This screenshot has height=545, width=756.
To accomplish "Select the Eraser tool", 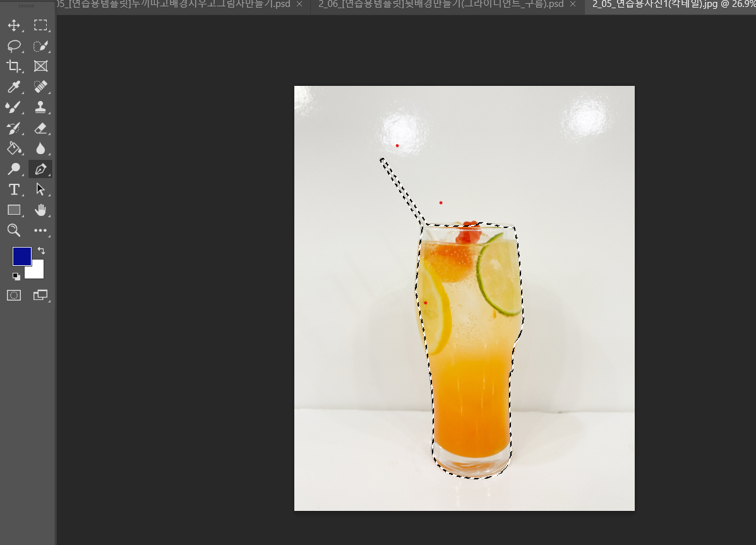I will click(40, 128).
